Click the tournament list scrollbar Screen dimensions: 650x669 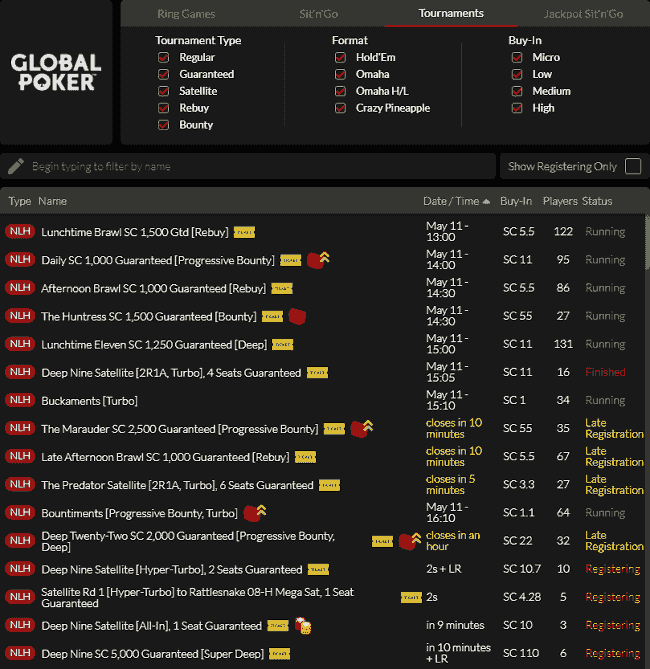pos(647,243)
